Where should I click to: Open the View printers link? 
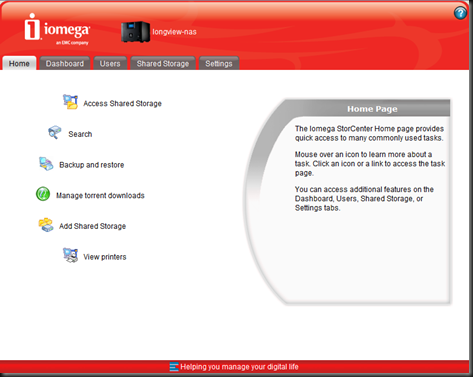(x=105, y=257)
